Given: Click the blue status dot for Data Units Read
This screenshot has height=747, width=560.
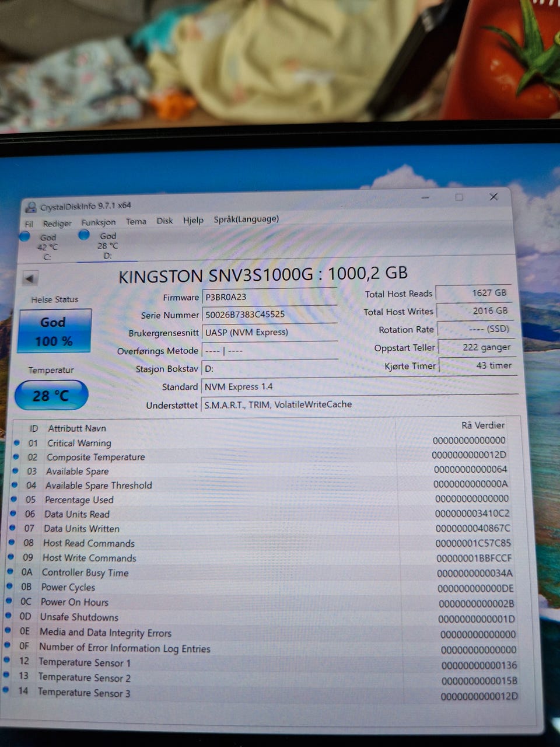Looking at the screenshot, I should coord(13,514).
